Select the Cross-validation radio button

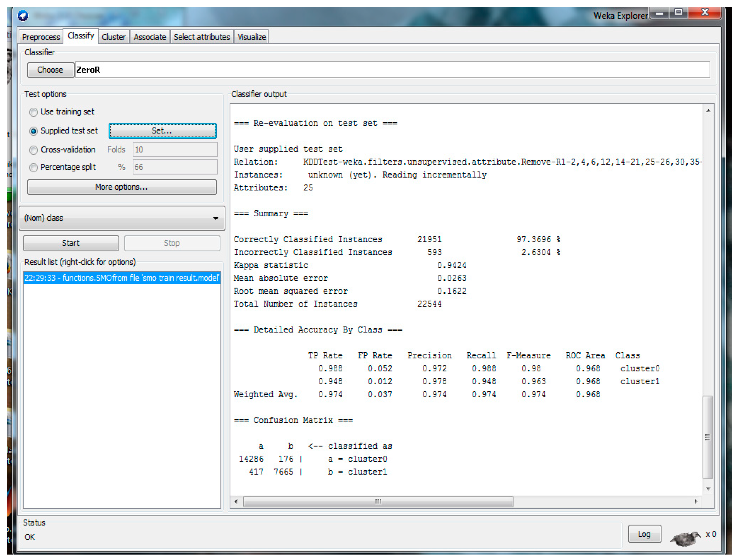click(33, 150)
